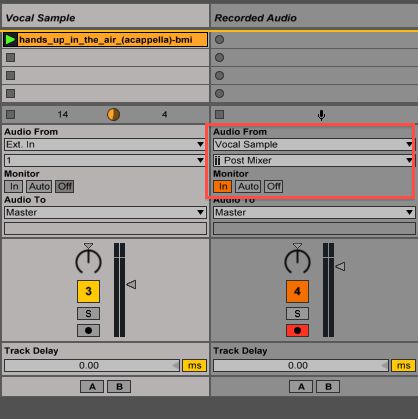This screenshot has width=418, height=419.
Task: Select the Vocal Sample track header
Action: point(105,18)
